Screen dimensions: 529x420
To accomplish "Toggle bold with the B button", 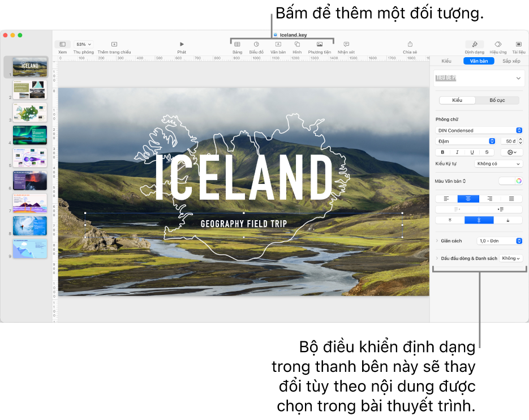I will 442,152.
